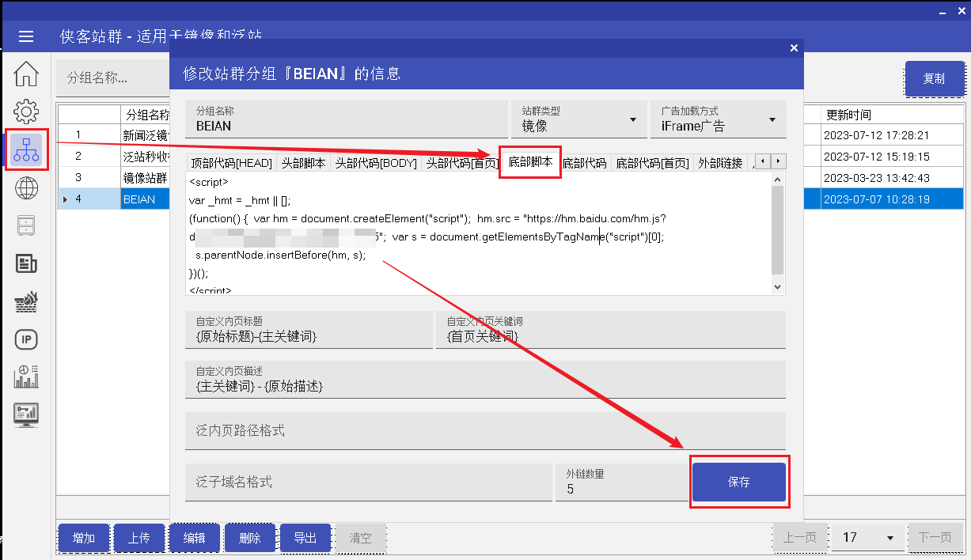Click the 保存 button
The image size is (971, 560).
[739, 482]
